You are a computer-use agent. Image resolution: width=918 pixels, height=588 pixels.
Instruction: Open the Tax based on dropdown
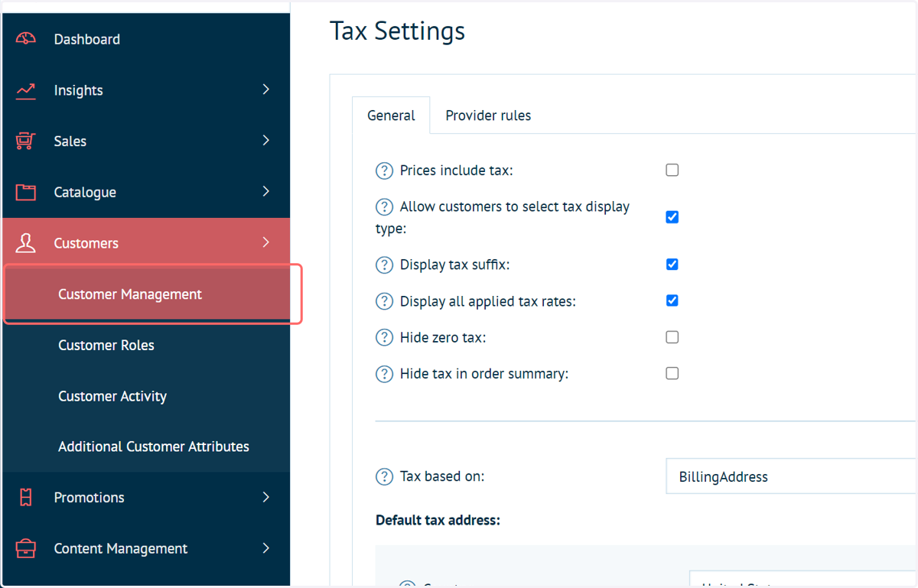(x=791, y=476)
